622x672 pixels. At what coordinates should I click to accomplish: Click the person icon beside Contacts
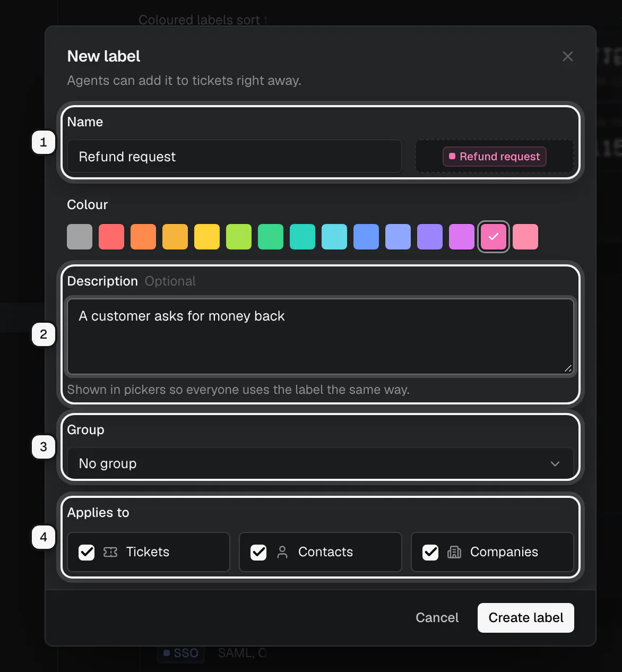coord(282,553)
